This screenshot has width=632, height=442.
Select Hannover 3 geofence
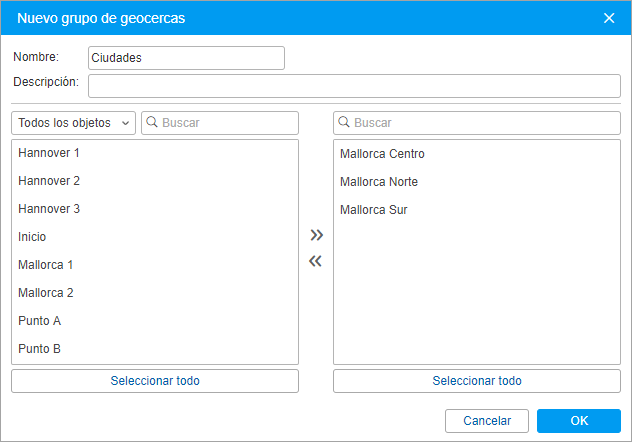[x=155, y=209]
